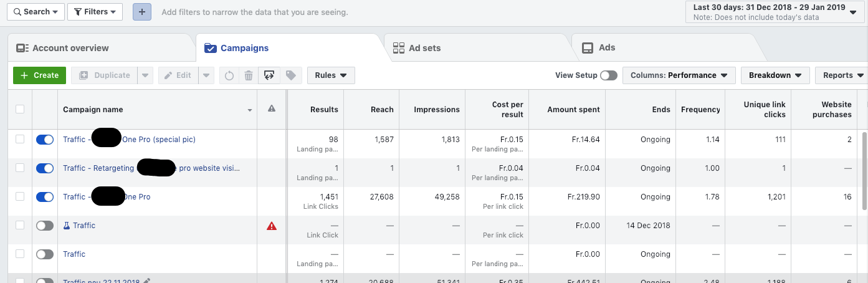The height and width of the screenshot is (283, 868).
Task: Open Columns: Performance dropdown
Action: click(679, 75)
